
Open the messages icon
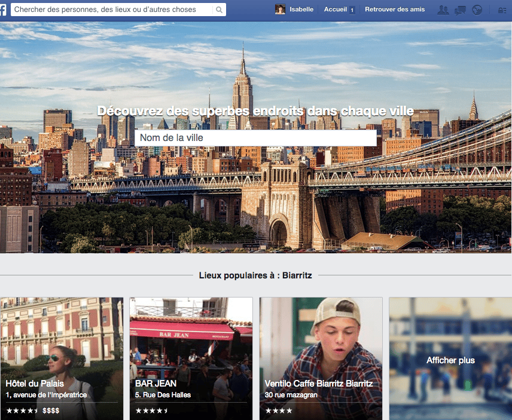point(460,10)
